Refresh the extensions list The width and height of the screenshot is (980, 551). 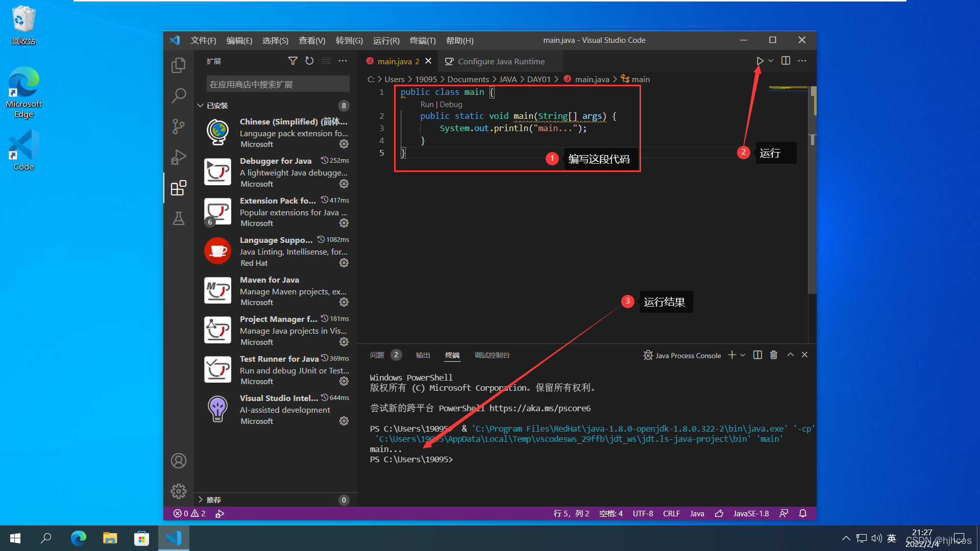point(309,61)
